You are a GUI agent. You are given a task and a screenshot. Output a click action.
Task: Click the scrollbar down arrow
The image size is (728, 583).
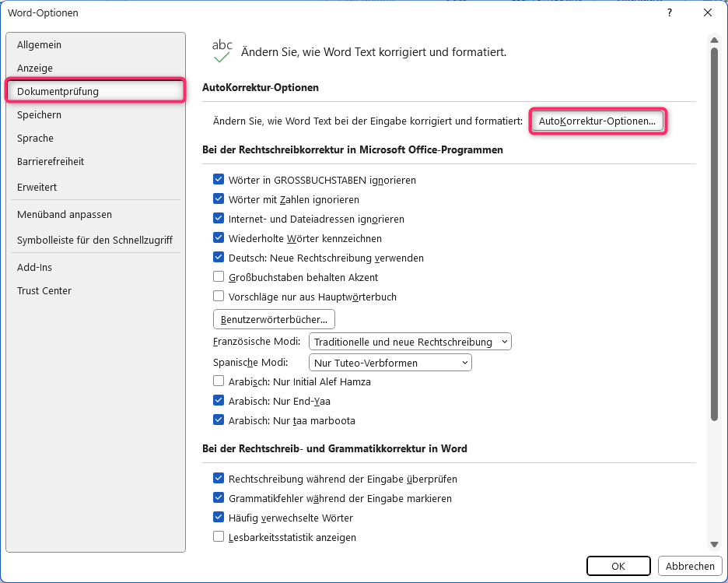pyautogui.click(x=714, y=544)
